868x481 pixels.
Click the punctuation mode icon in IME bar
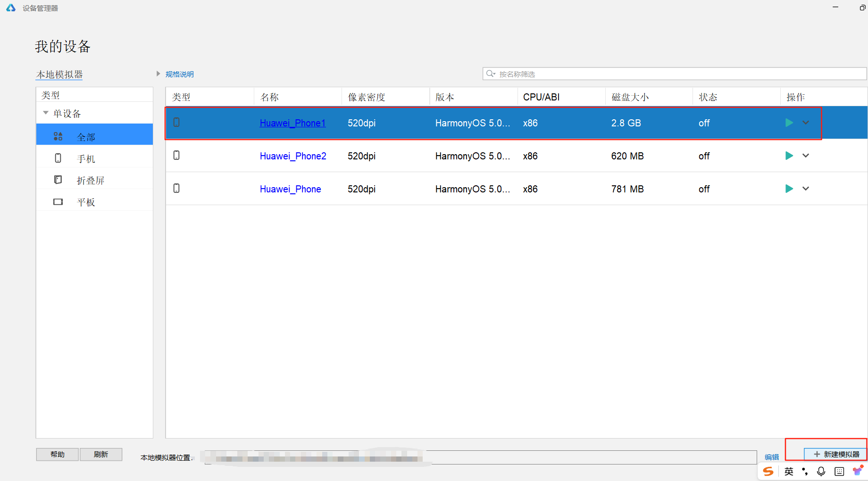(x=805, y=471)
